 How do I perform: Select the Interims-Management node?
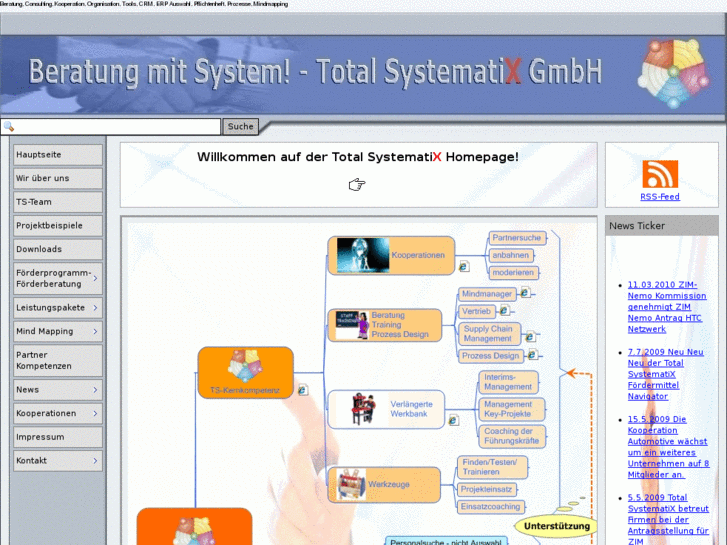[x=508, y=382]
